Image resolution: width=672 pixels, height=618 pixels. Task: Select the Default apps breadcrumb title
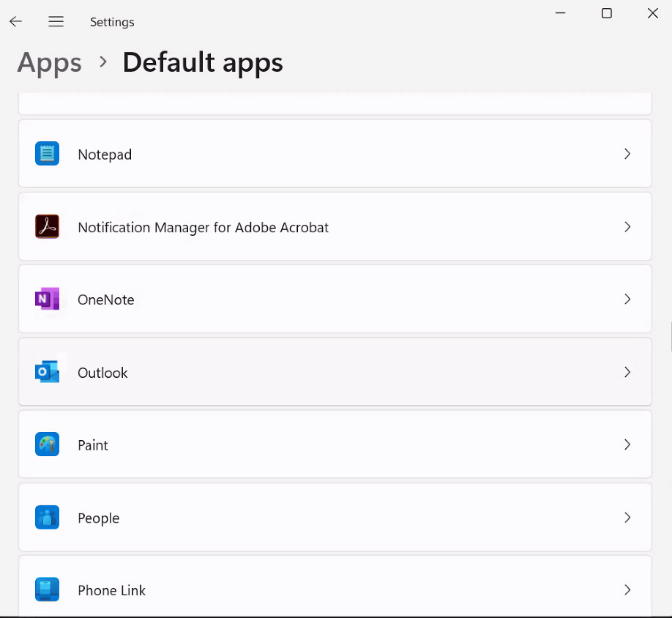coord(203,64)
